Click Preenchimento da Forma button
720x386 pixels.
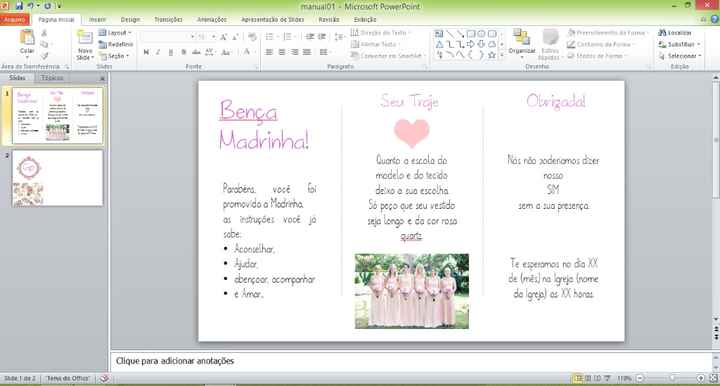pyautogui.click(x=607, y=33)
